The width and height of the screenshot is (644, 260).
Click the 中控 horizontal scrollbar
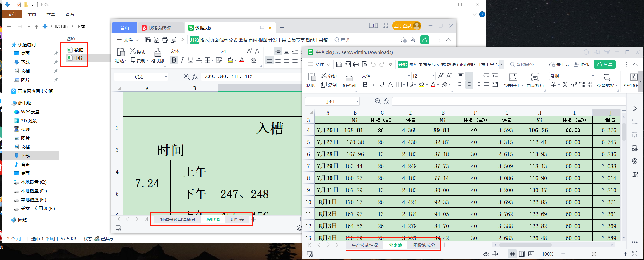coord(526,245)
